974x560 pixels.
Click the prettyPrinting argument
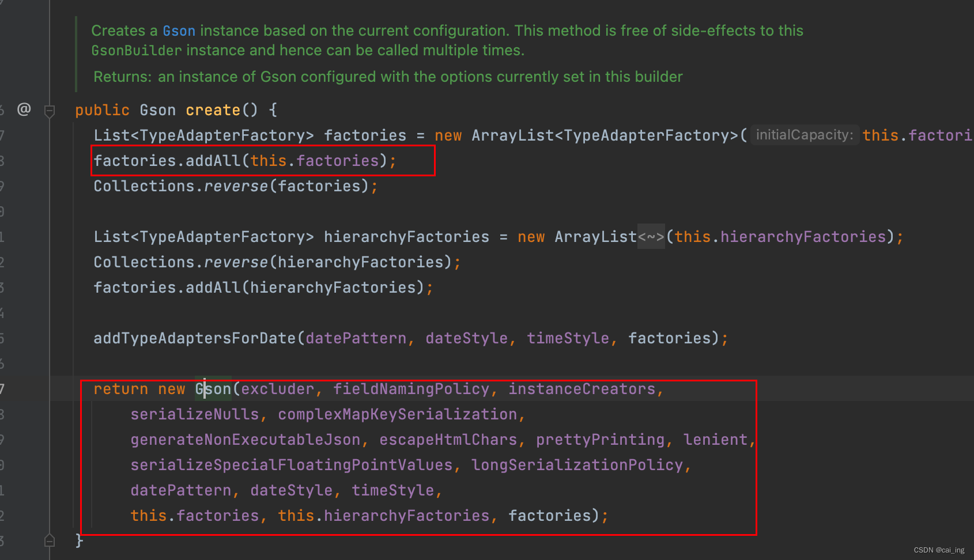point(600,440)
